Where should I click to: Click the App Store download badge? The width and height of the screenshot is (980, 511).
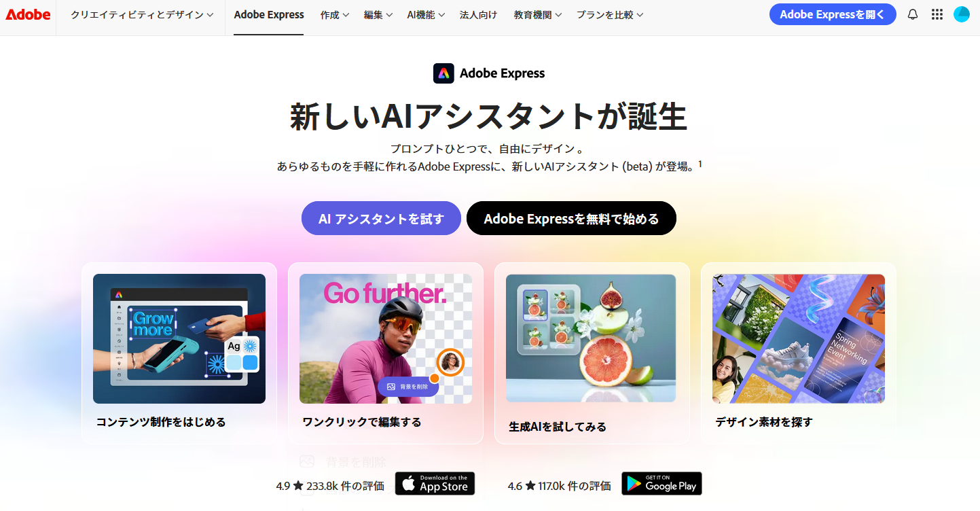point(435,484)
